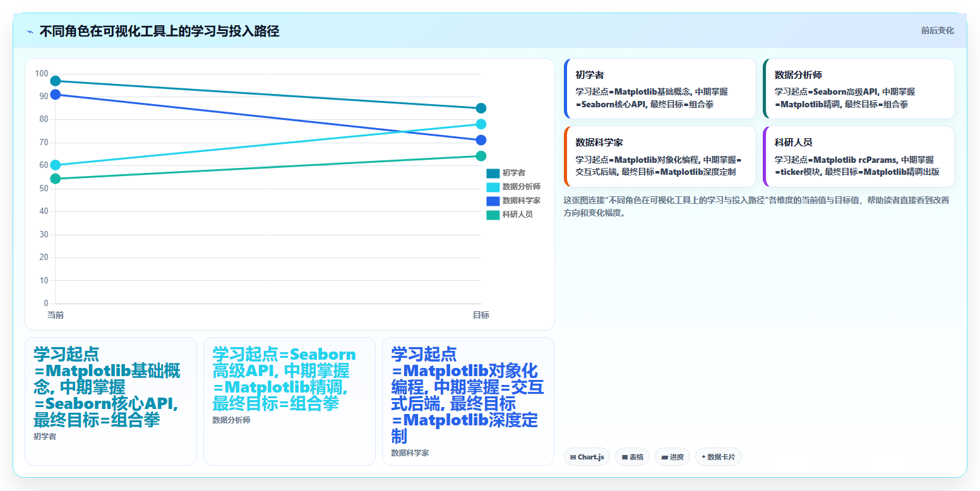Click the 科研人员 data point at 当前
Viewport: 980px width, 491px height.
point(56,179)
